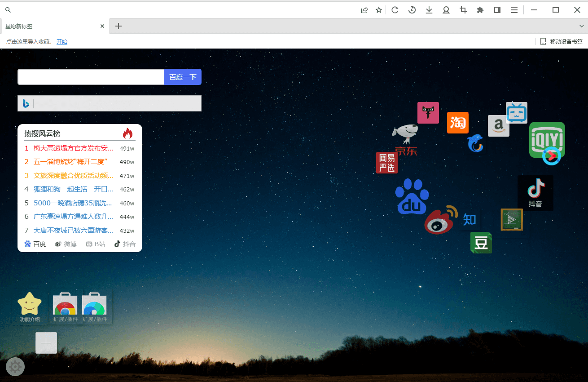Switch hot list to B站 tab
Viewport: 588px width, 382px height.
[96, 244]
